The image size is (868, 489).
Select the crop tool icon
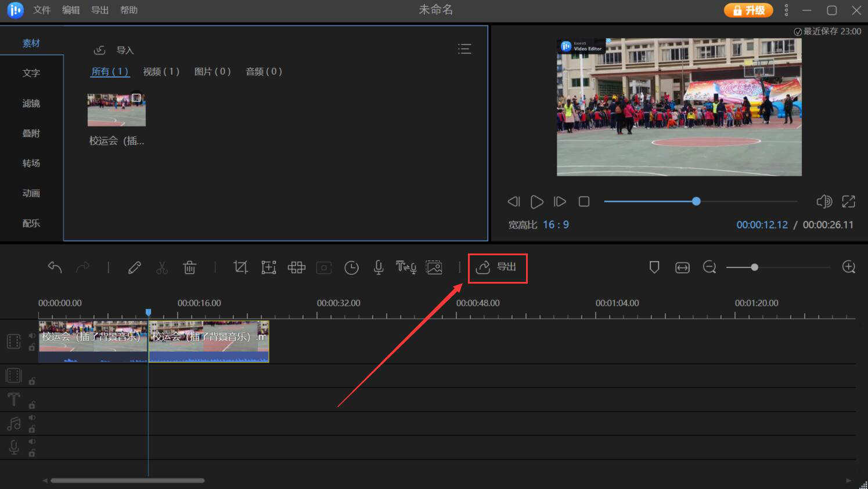click(x=240, y=267)
